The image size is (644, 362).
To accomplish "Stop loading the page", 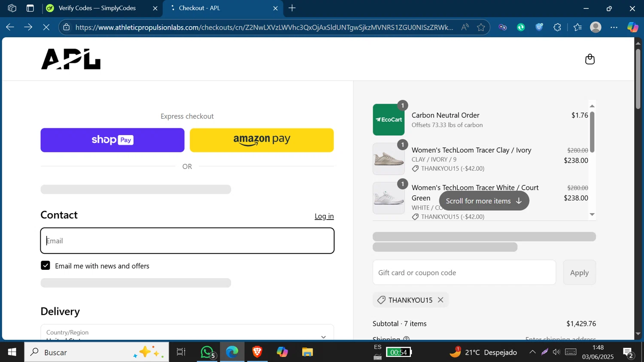I will [46, 27].
